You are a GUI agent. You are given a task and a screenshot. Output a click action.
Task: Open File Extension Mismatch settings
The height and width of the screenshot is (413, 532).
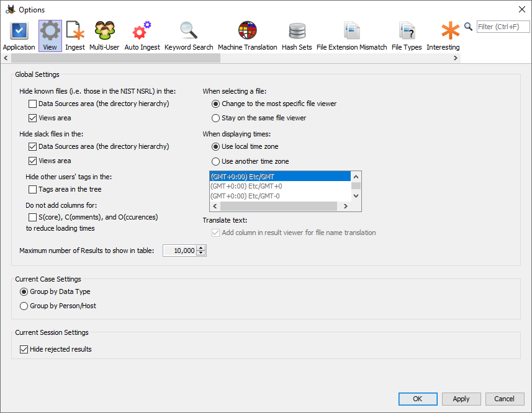point(351,29)
